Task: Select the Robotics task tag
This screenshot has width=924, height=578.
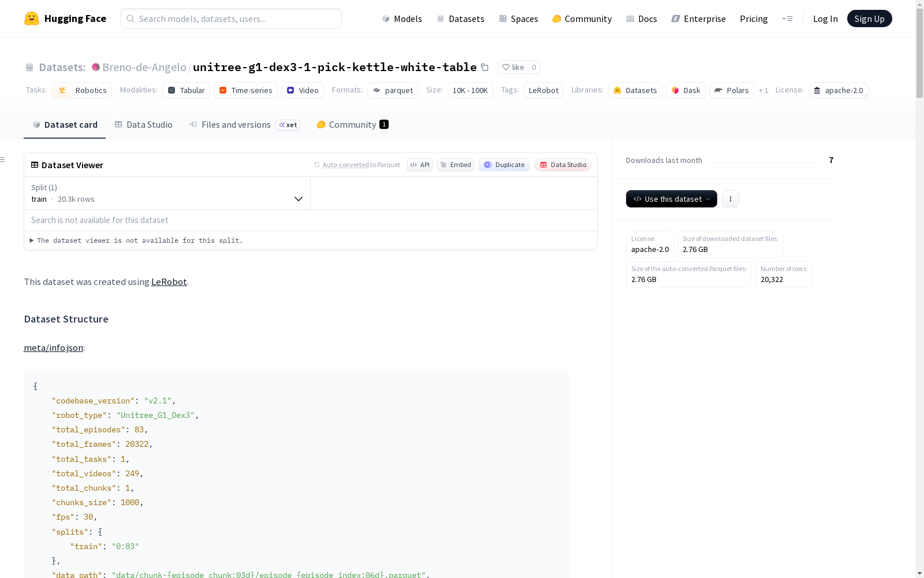Action: (83, 90)
